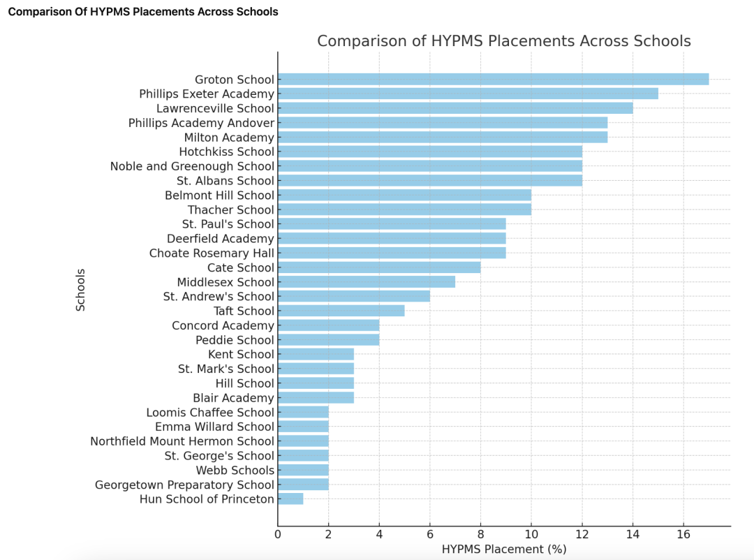Image resolution: width=754 pixels, height=560 pixels.
Task: Select the Middlesex School label
Action: 226,282
